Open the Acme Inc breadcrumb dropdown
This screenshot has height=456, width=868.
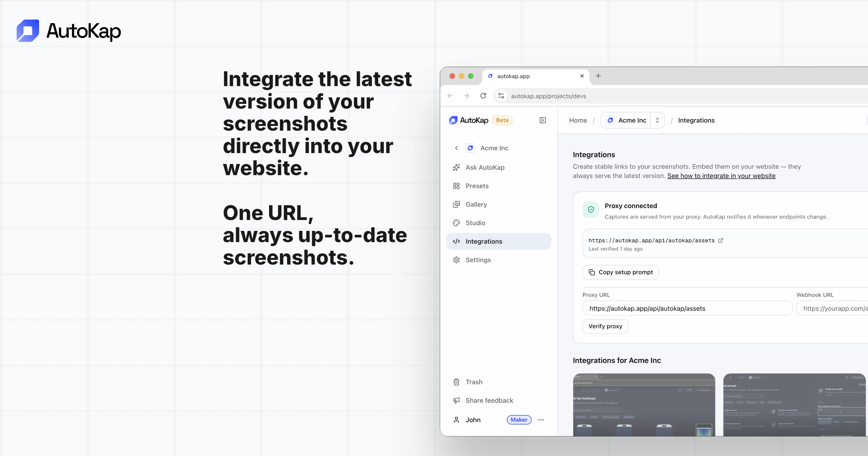[658, 120]
